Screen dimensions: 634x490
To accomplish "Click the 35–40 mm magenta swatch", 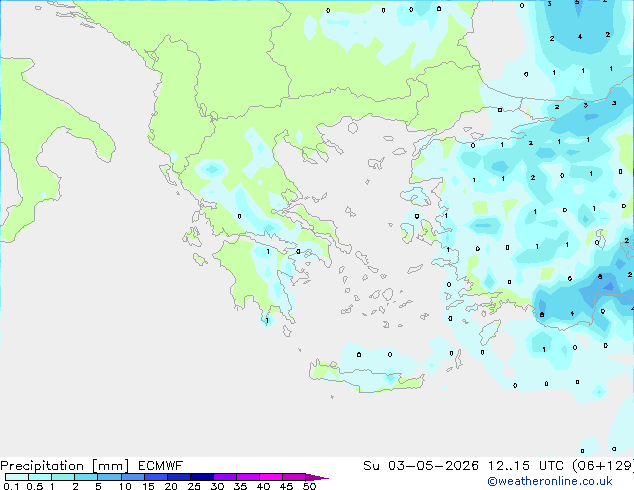I will point(248,477).
